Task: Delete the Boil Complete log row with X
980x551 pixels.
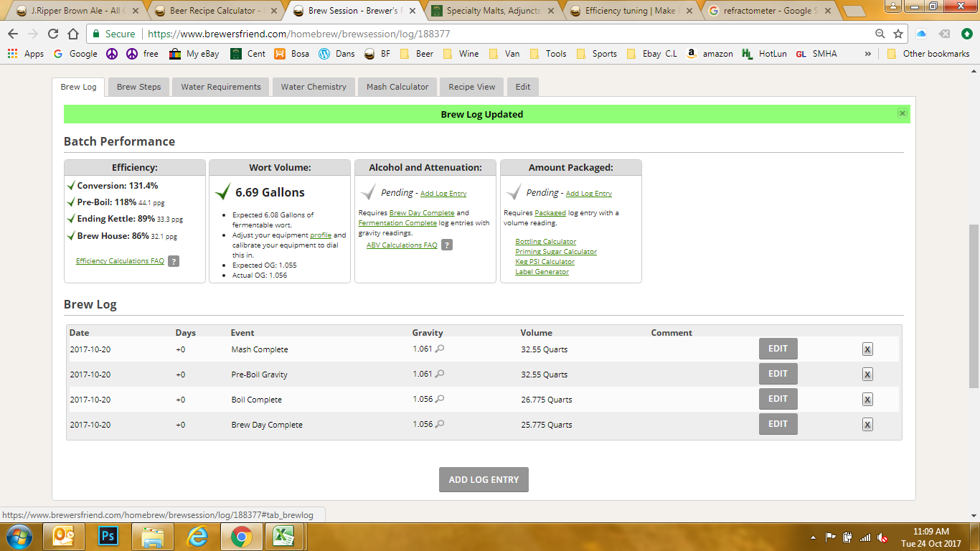Action: (867, 400)
